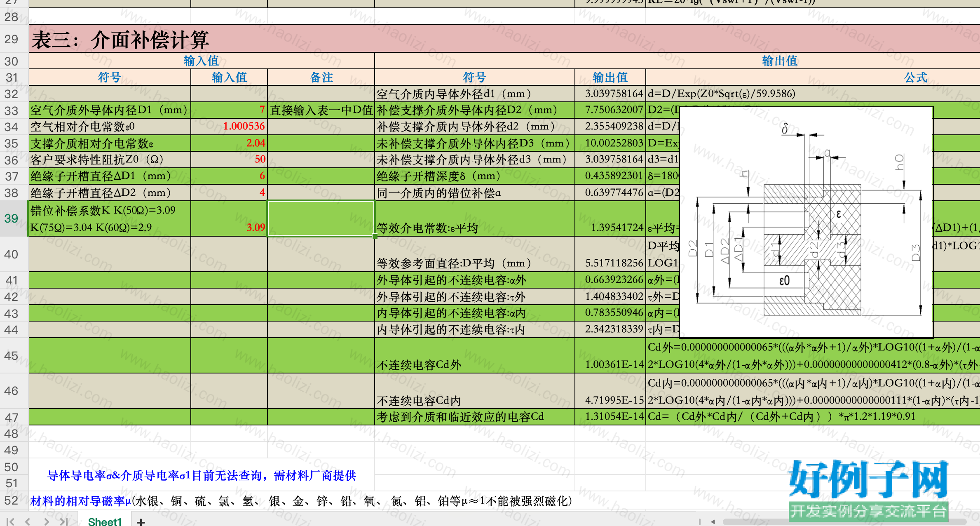Select cell 客户要求特性阻抗Z0（Ω）
This screenshot has width=980, height=526.
coord(110,160)
